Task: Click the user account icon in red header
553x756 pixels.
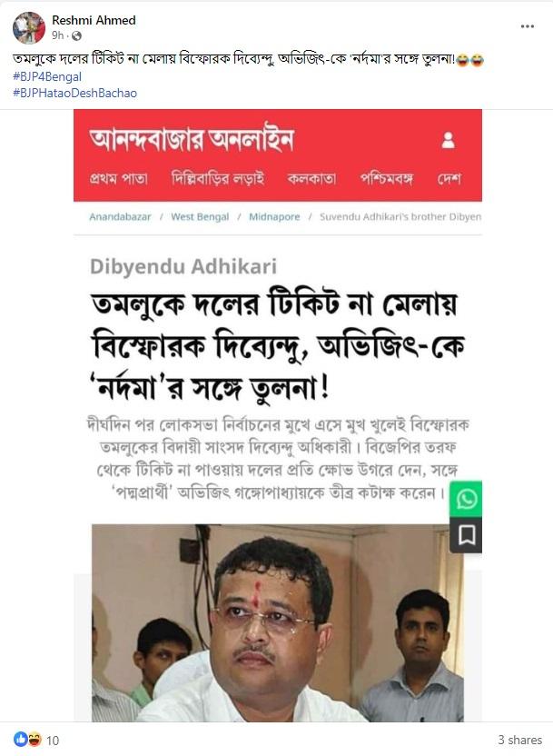Action: tap(448, 140)
